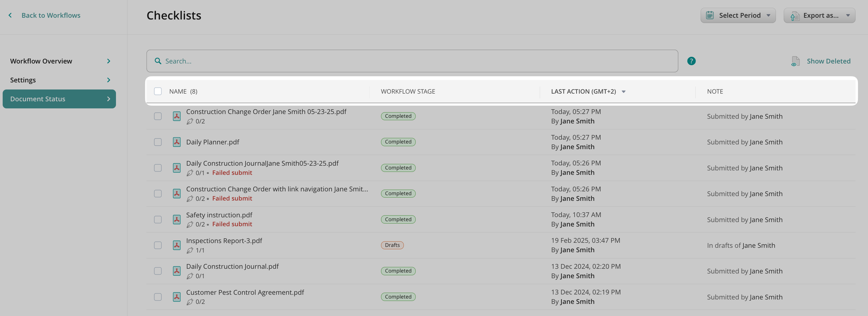868x316 pixels.
Task: Click the PDF icon for Daily Planner.pdf
Action: 177,142
